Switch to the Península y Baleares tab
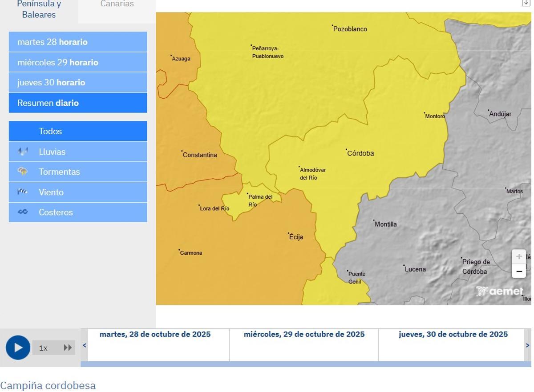This screenshot has height=392, width=534. (39, 9)
